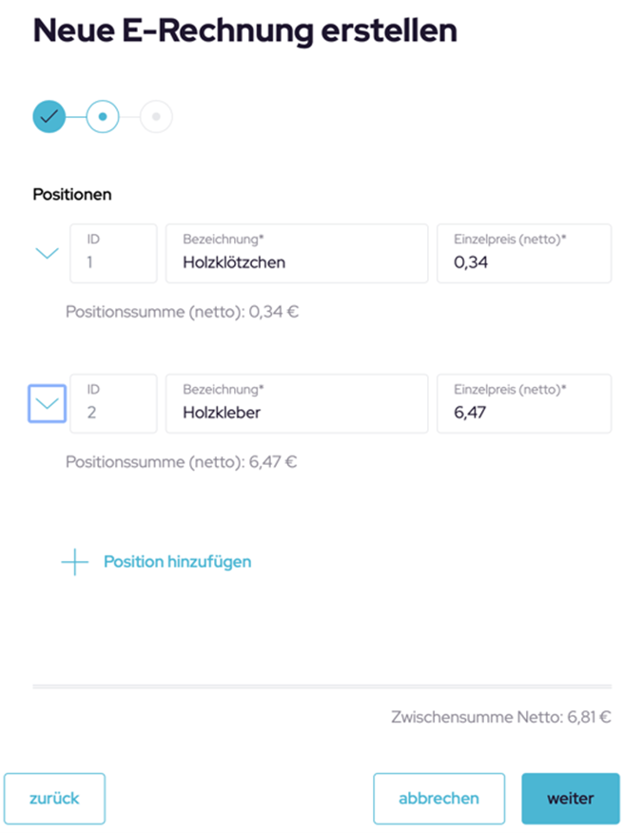Click the Neue E-Rechnung erstellen heading

(245, 30)
